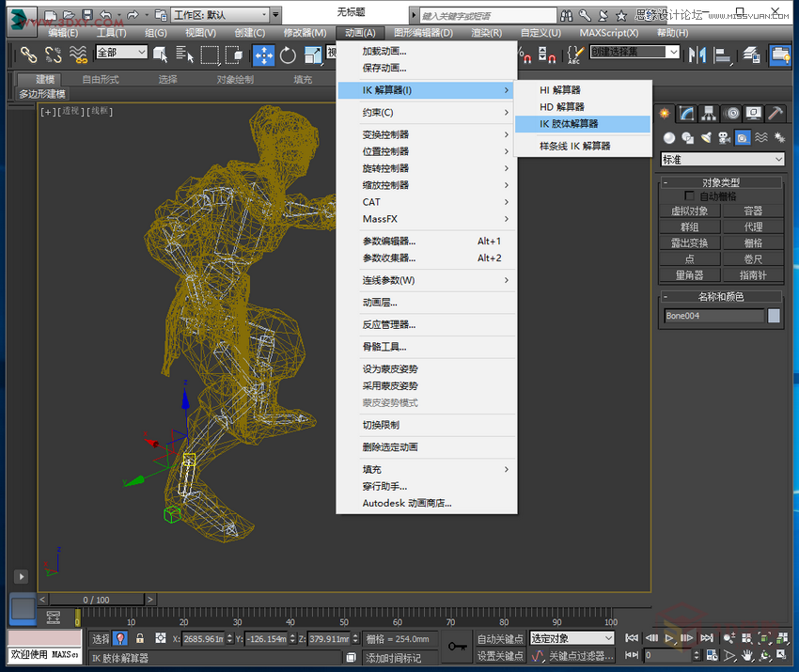Open the 选定对象 key filter dropdown
Screen dimensions: 799x672
[x=572, y=638]
